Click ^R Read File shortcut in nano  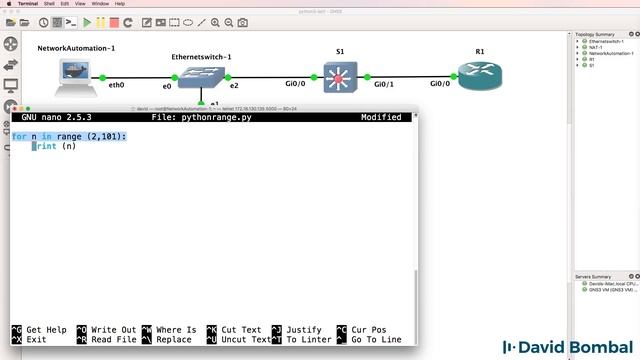[x=106, y=340]
